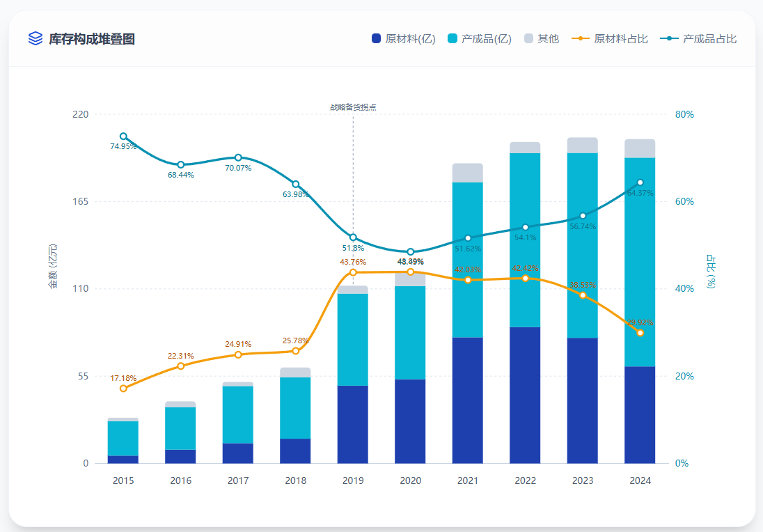Click the 战略备货拐点 marker label
This screenshot has height=532, width=763.
coord(353,107)
